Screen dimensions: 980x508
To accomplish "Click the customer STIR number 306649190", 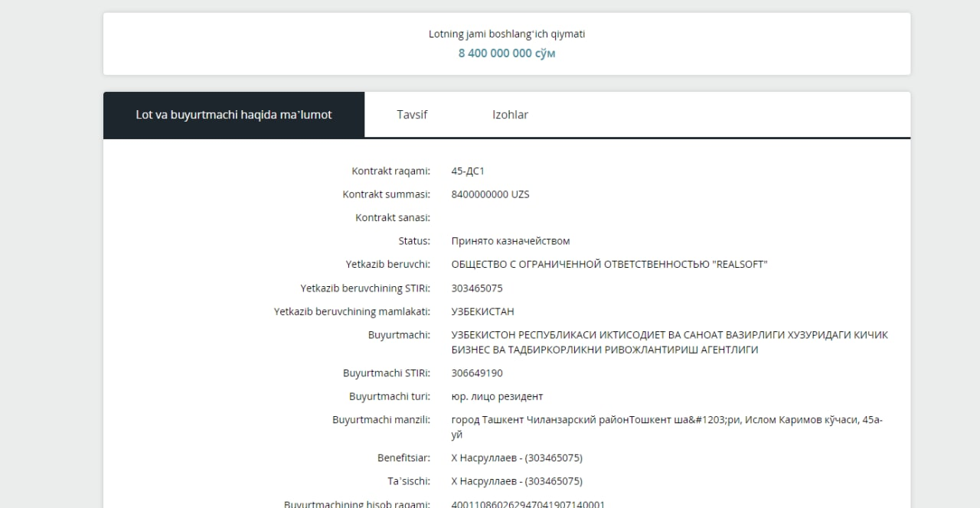I will coord(477,373).
